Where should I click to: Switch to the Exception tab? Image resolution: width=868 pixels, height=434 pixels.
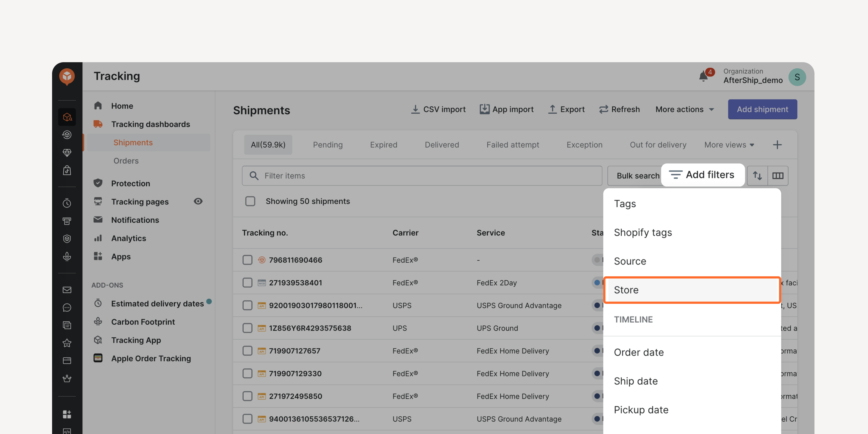[x=584, y=145]
